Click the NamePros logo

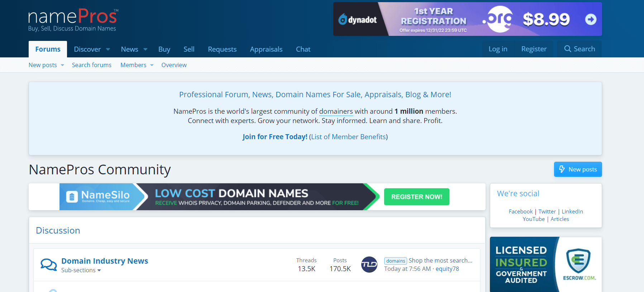pyautogui.click(x=73, y=20)
